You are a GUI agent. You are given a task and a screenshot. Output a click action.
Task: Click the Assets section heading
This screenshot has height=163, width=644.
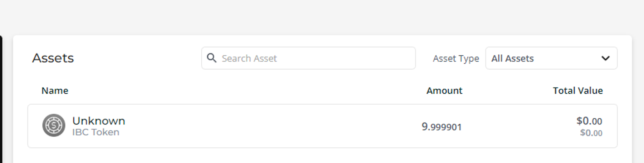coord(53,58)
